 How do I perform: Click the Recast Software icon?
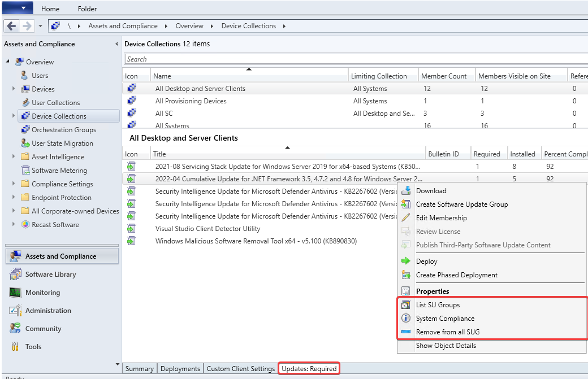coord(25,224)
